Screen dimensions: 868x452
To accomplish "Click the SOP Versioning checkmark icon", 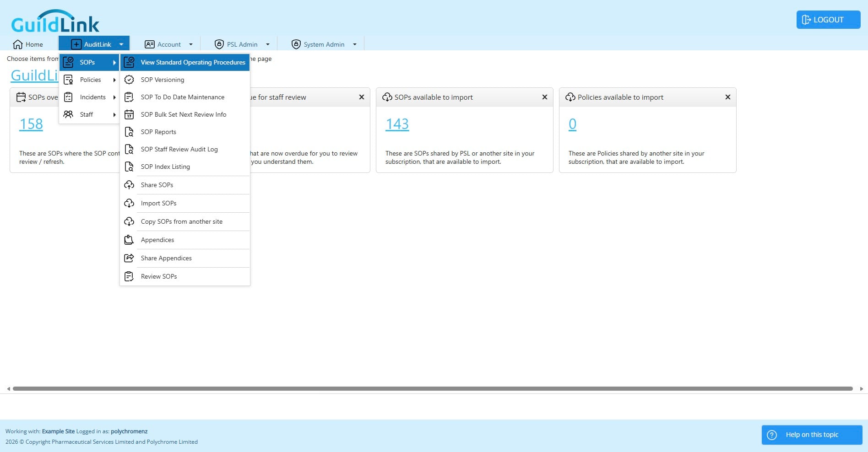I will [x=129, y=80].
